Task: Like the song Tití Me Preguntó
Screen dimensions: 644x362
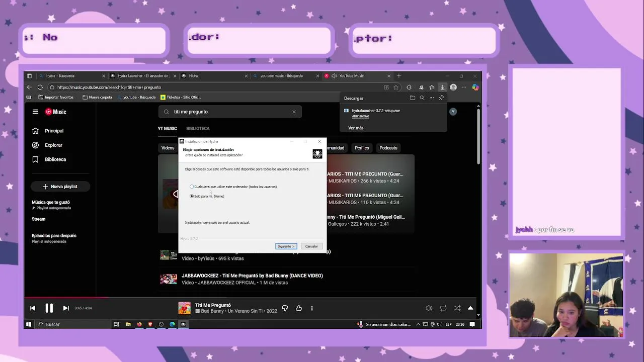Action: pyautogui.click(x=299, y=308)
